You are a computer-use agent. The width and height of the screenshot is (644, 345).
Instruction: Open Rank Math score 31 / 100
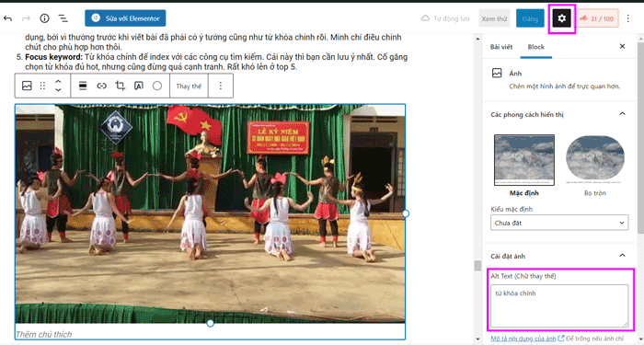[x=598, y=19]
